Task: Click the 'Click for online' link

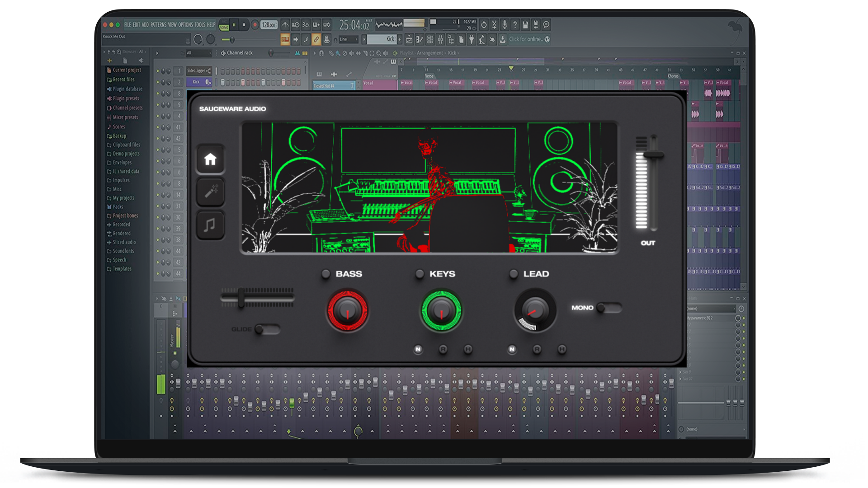Action: (526, 39)
